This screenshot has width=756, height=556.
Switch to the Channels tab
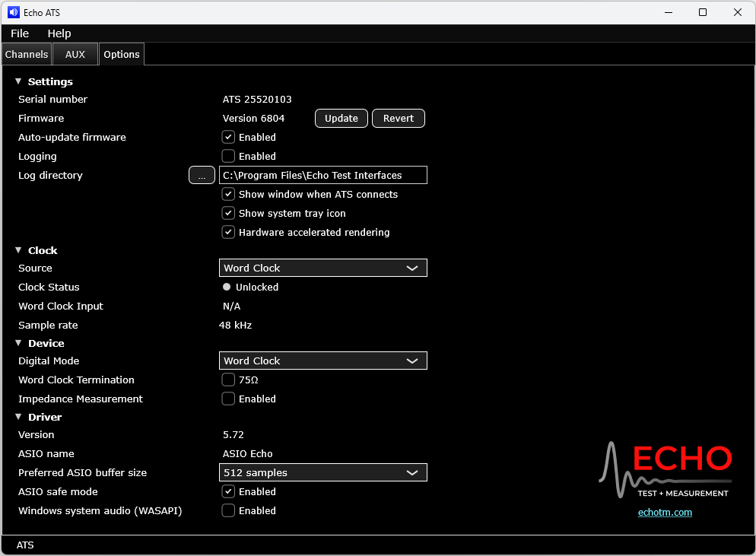[26, 54]
